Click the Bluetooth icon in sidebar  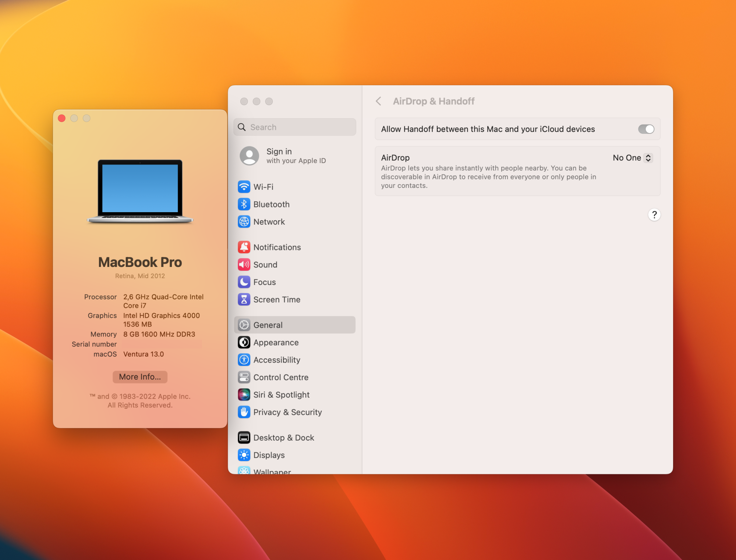[x=244, y=204]
